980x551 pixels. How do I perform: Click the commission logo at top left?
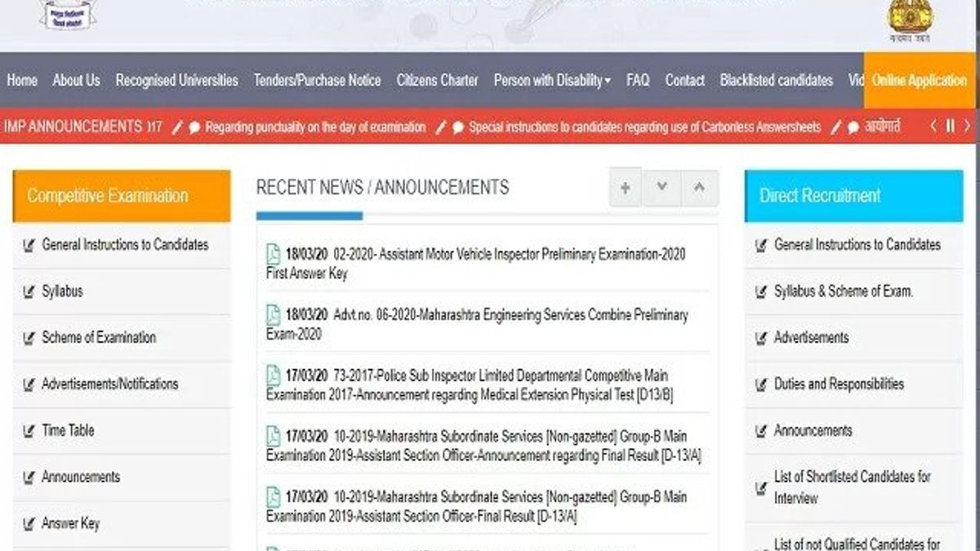tap(67, 15)
